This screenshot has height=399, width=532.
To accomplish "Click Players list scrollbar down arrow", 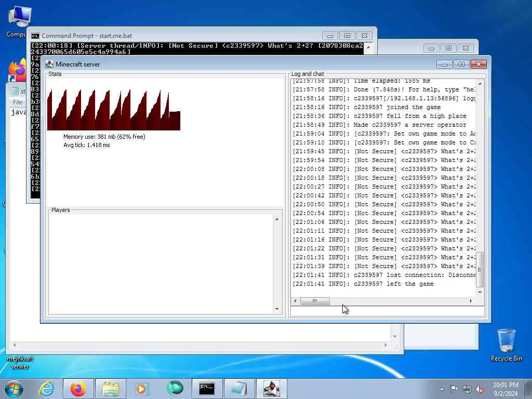I will click(x=277, y=309).
